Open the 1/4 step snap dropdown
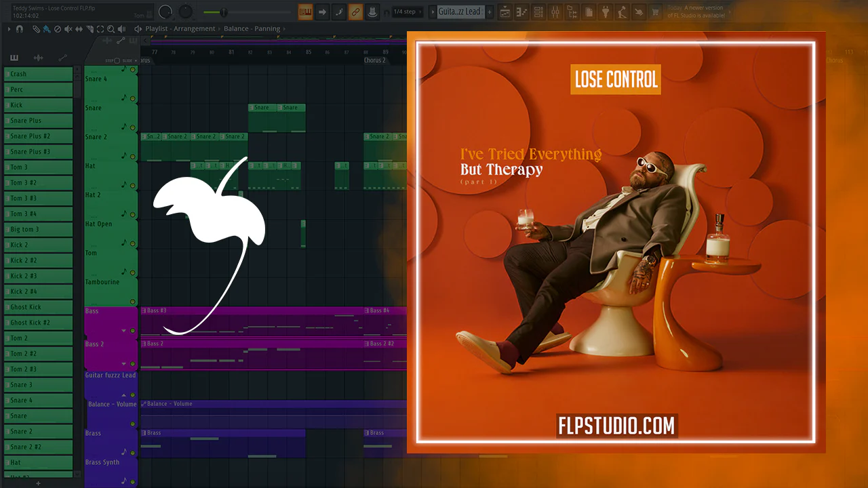 [x=408, y=12]
